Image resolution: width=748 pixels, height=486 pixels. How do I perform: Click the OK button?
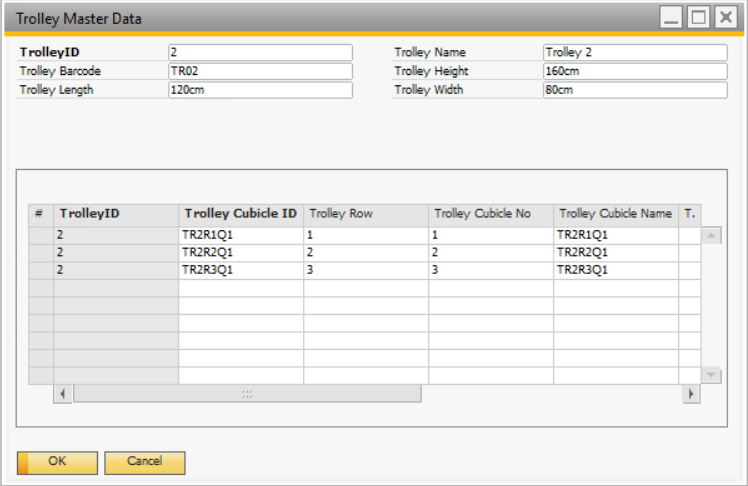point(56,462)
